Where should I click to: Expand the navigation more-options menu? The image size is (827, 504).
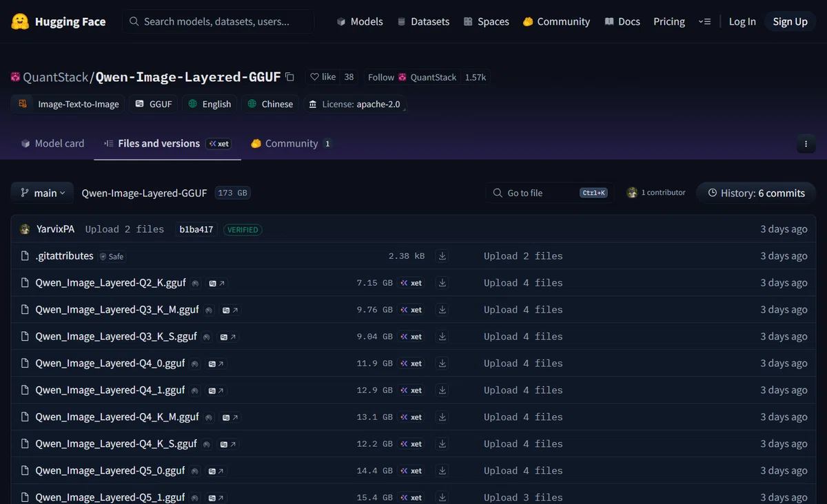click(704, 21)
